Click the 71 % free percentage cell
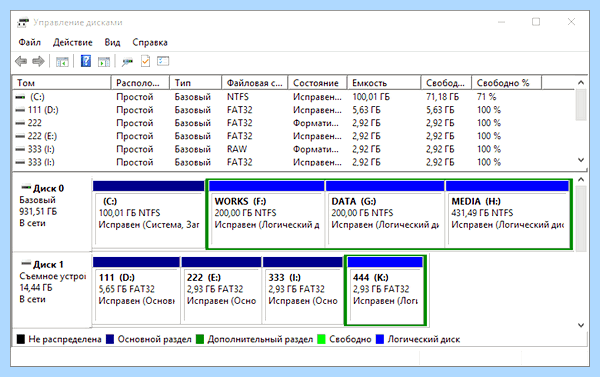Image resolution: width=600 pixels, height=377 pixels. point(486,97)
